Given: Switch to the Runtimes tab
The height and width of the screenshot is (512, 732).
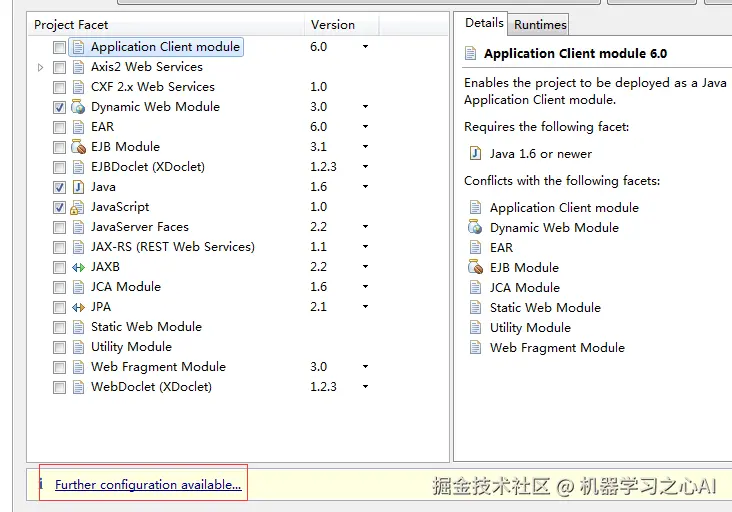Looking at the screenshot, I should (540, 24).
